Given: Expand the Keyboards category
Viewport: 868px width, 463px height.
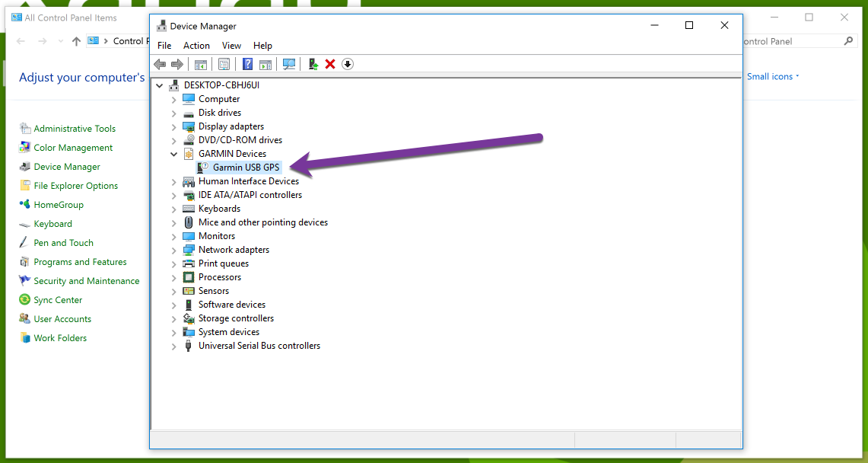Looking at the screenshot, I should click(173, 209).
